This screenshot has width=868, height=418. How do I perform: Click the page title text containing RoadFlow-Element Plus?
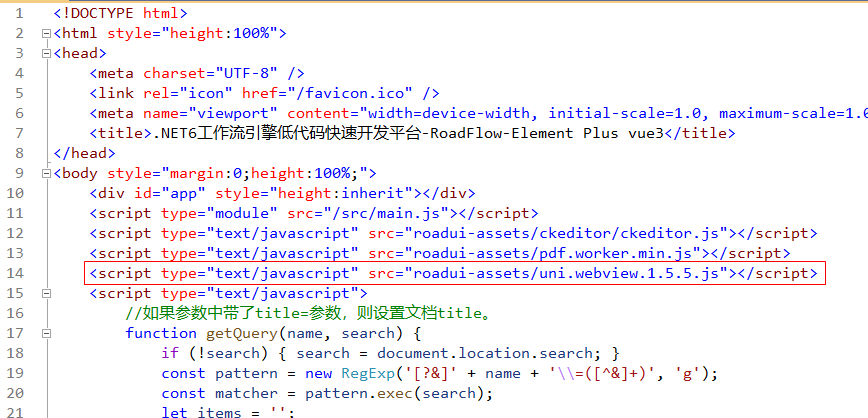click(x=407, y=133)
